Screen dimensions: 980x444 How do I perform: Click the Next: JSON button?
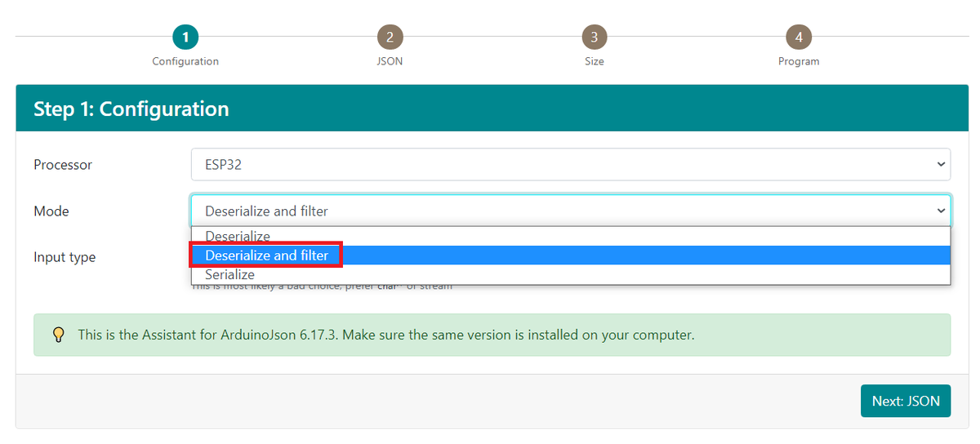point(906,401)
